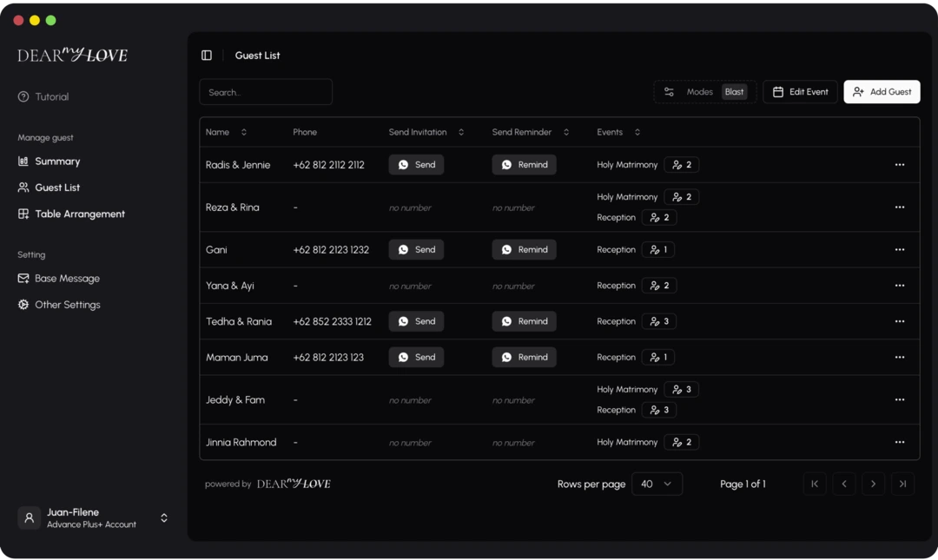The image size is (938, 560).
Task: Click the Table Arrangement grid icon
Action: click(21, 214)
